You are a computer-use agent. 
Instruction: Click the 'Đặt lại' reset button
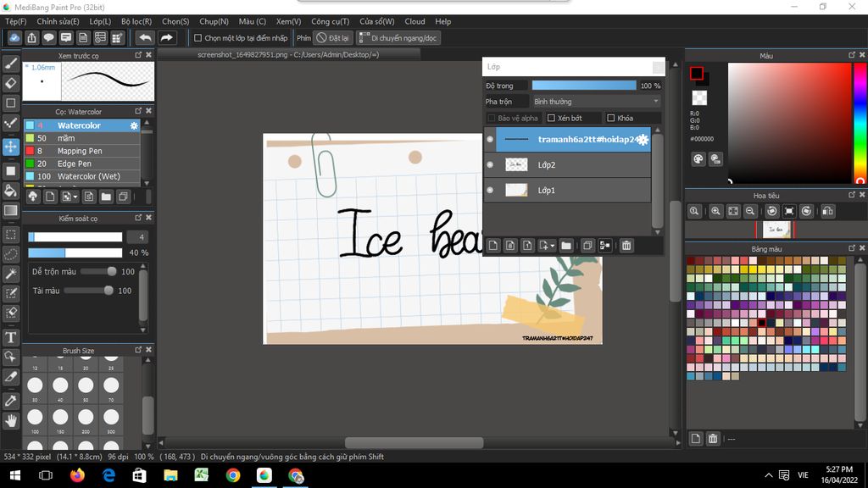332,38
